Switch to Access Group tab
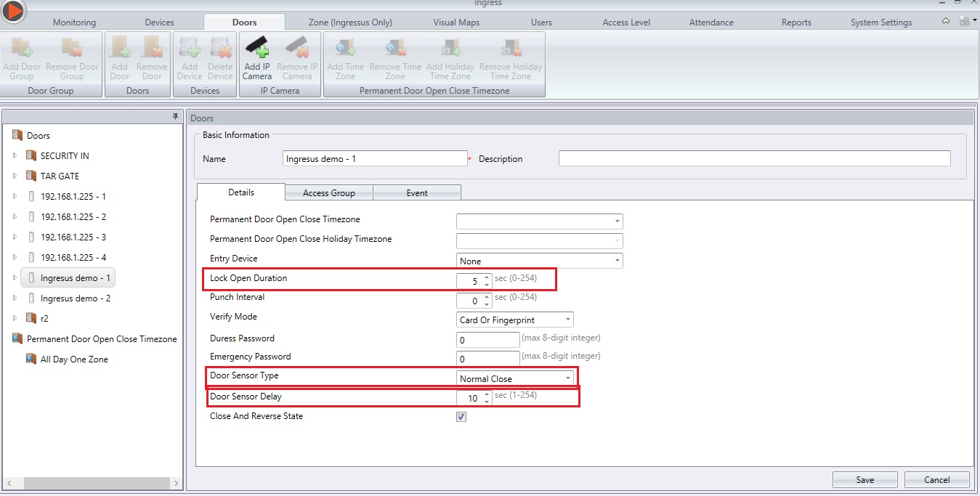Viewport: 980px width, 496px height. click(x=329, y=192)
